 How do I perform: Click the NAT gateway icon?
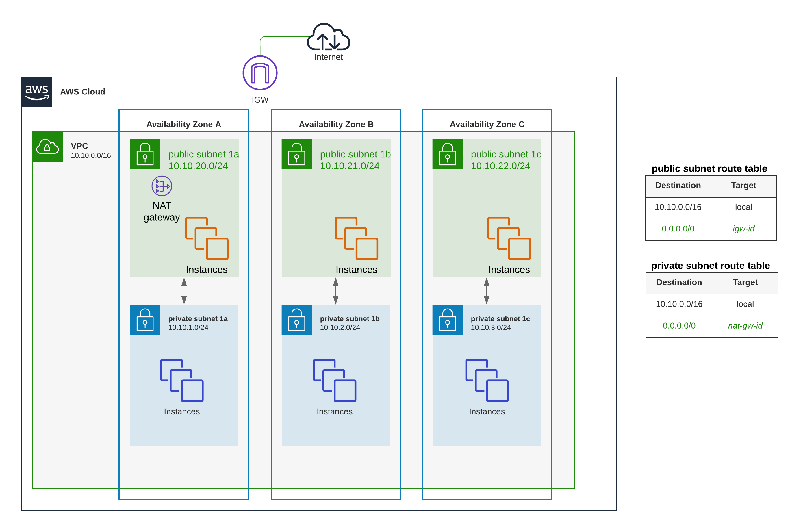pos(162,186)
